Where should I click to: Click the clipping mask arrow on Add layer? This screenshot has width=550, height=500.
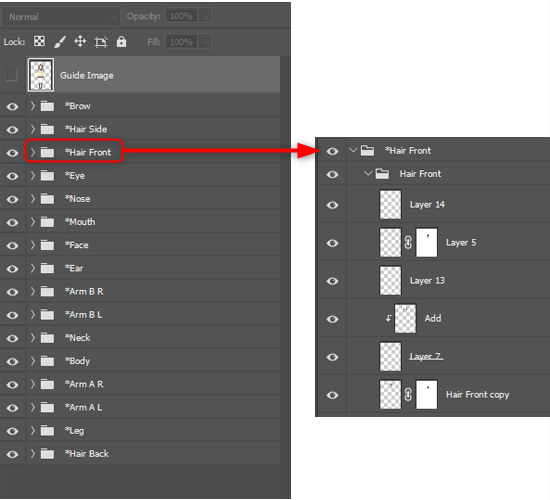[x=388, y=318]
